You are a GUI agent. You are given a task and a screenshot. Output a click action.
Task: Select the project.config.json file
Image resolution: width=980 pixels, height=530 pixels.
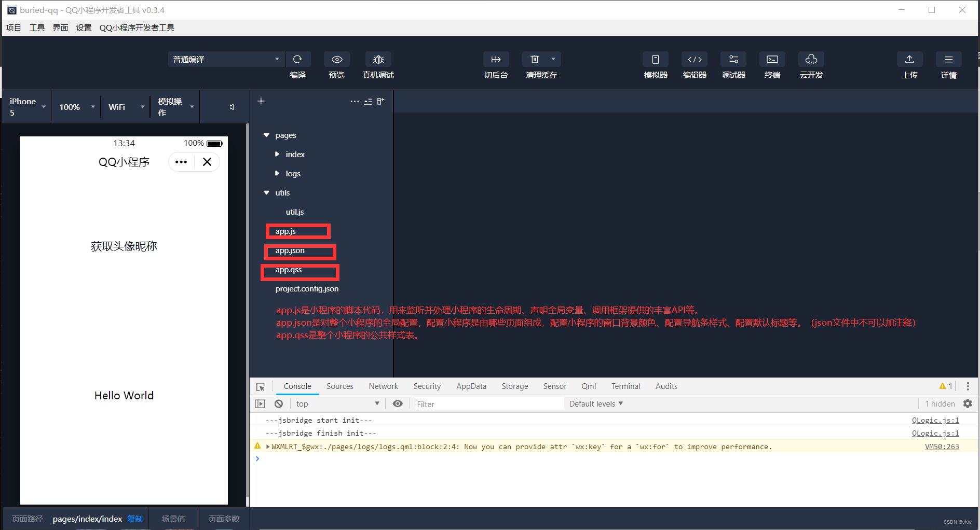pyautogui.click(x=307, y=289)
